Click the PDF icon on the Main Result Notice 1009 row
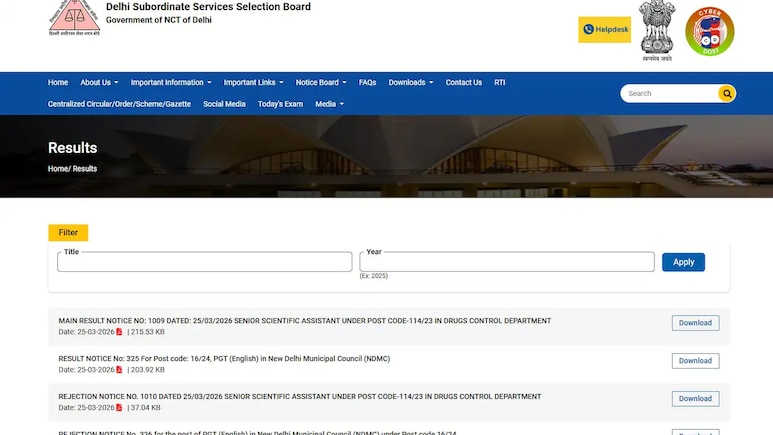This screenshot has width=773, height=435. click(119, 332)
